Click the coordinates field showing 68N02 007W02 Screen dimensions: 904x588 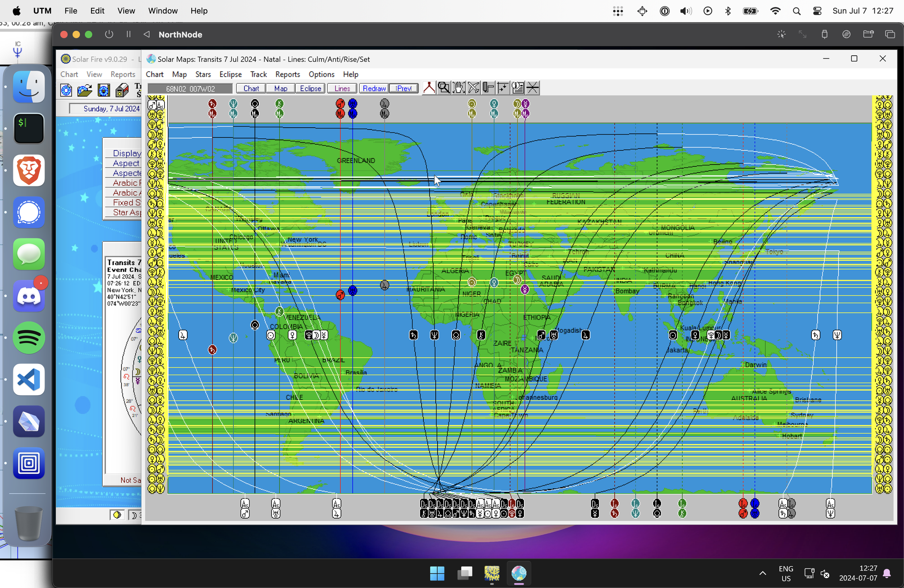tap(190, 89)
